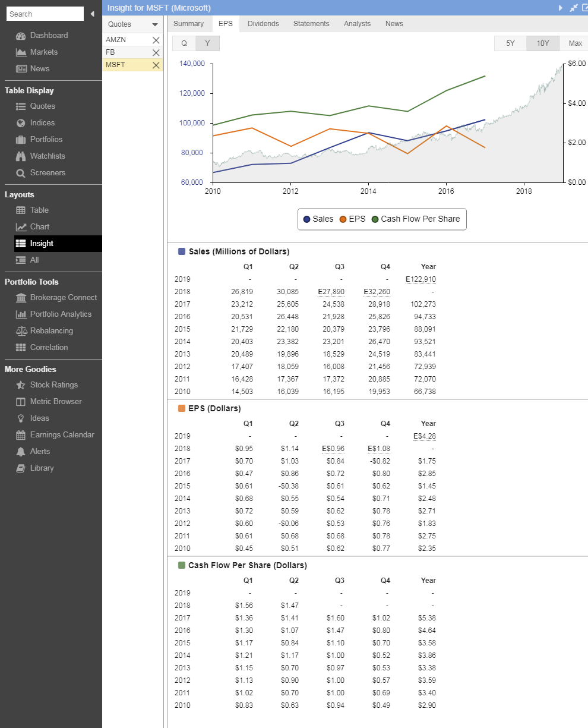The image size is (588, 728).
Task: Open the Analysts tab
Action: pos(357,24)
